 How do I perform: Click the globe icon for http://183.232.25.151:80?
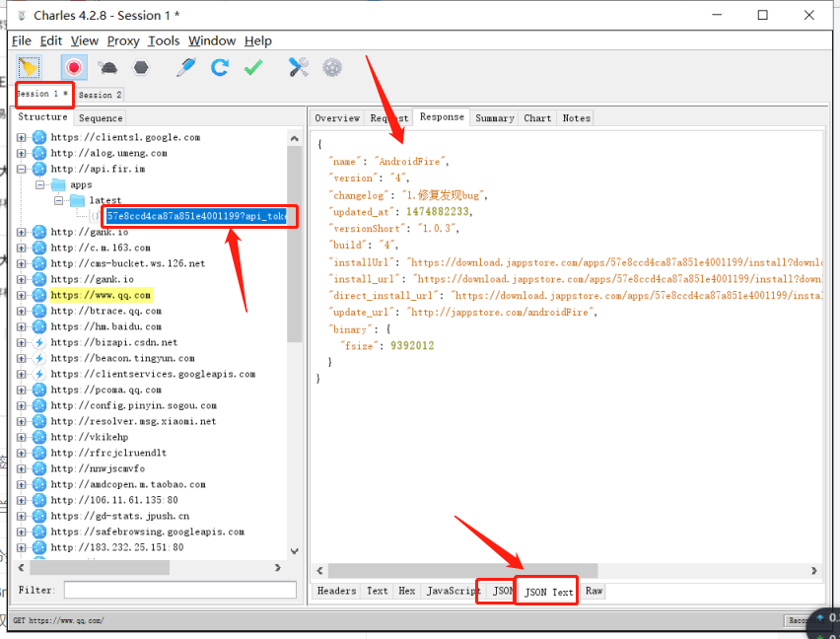coord(39,547)
